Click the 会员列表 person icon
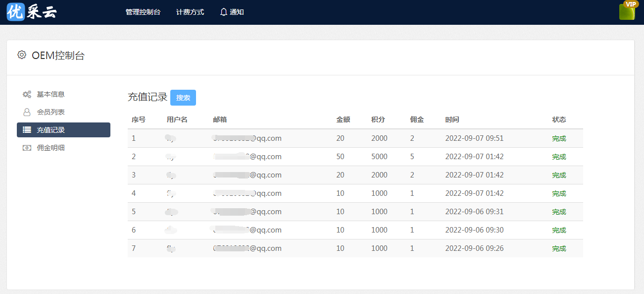Screen dimensions: 644x294 click(27, 112)
